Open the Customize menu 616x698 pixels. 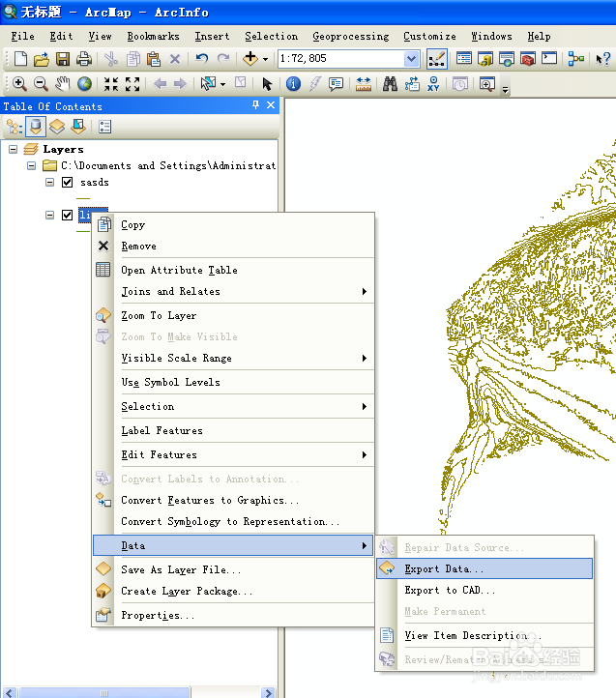coord(429,36)
